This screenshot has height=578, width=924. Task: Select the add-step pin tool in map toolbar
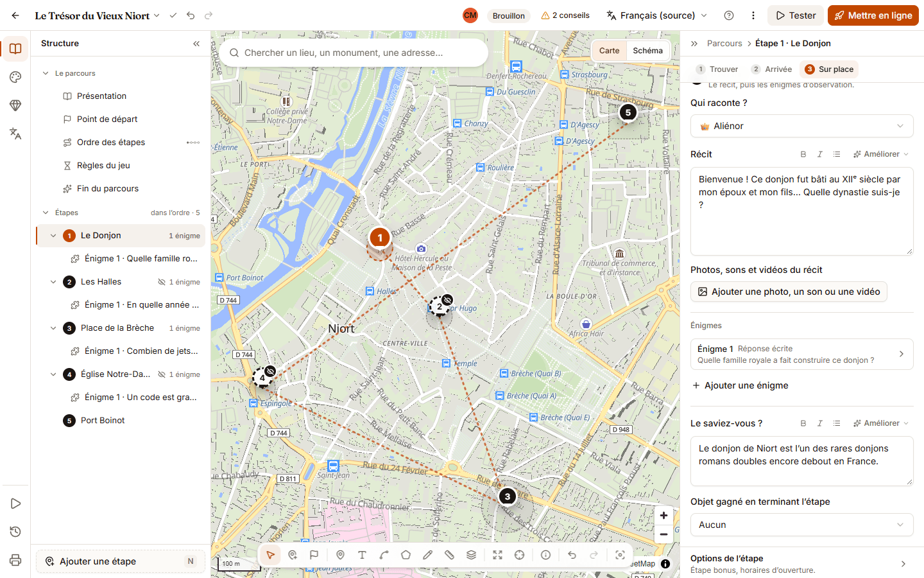(x=293, y=555)
